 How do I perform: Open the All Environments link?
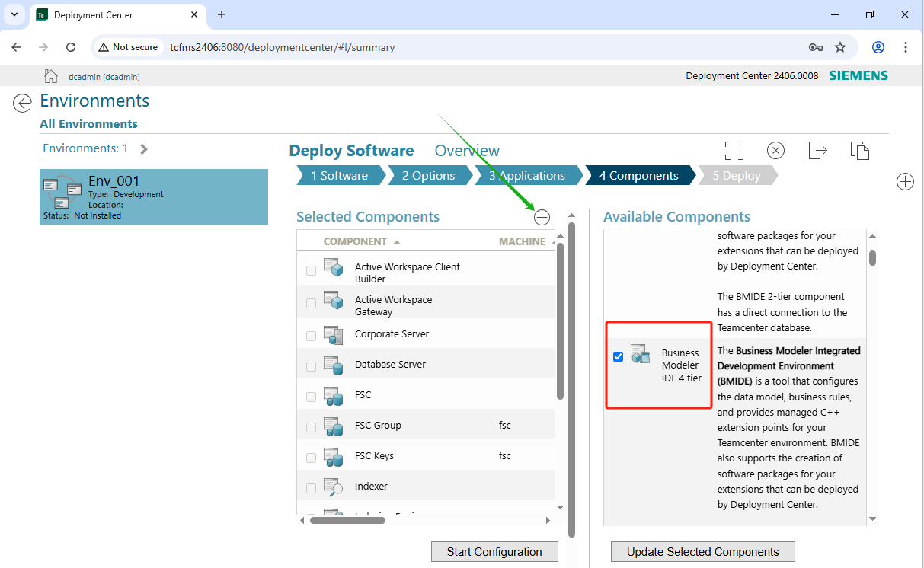pos(88,123)
